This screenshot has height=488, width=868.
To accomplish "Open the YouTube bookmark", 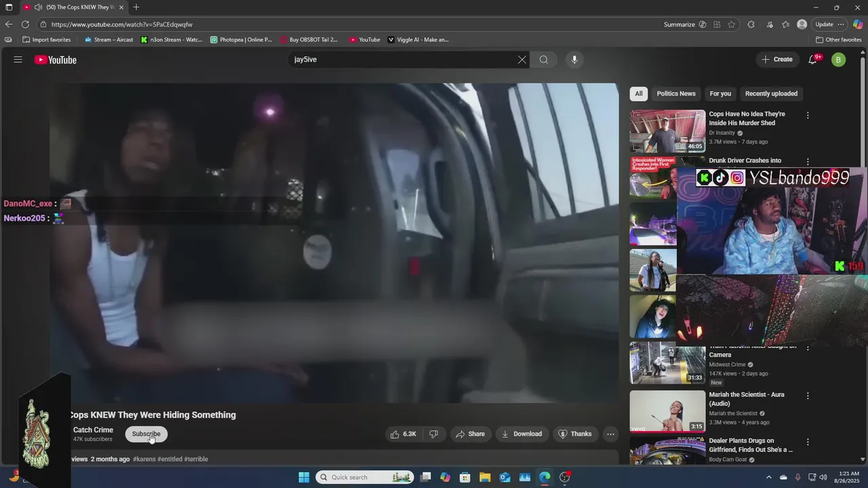I will point(365,40).
